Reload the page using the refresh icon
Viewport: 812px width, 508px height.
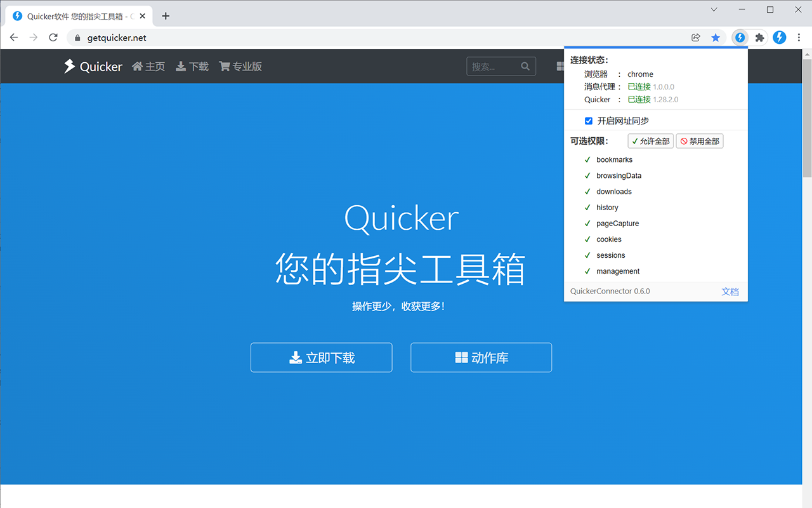[x=53, y=37]
